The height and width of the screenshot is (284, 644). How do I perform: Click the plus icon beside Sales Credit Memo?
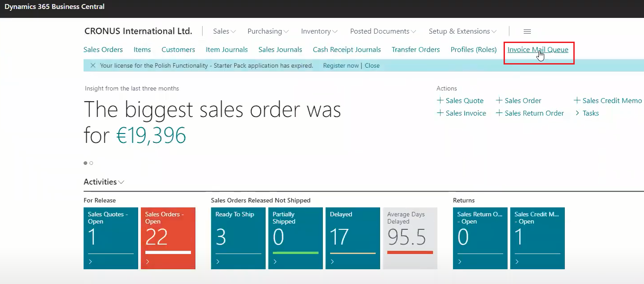coord(577,100)
